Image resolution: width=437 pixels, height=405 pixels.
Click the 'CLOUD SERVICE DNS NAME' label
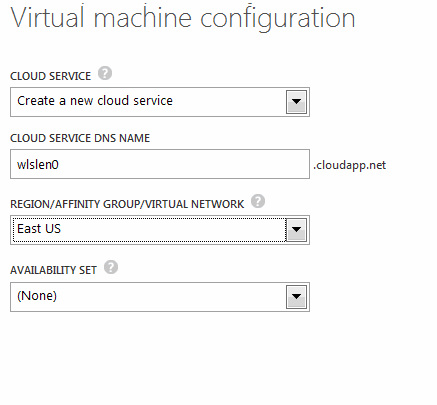click(80, 138)
